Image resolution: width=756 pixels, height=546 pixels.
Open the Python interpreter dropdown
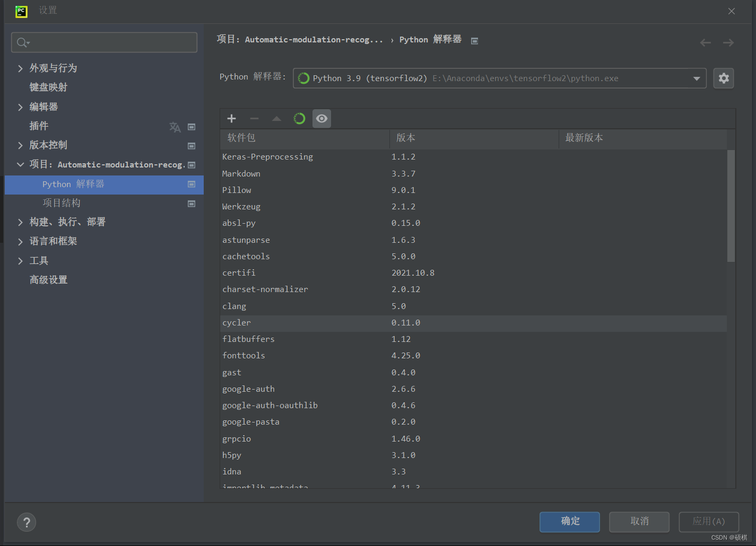point(499,78)
